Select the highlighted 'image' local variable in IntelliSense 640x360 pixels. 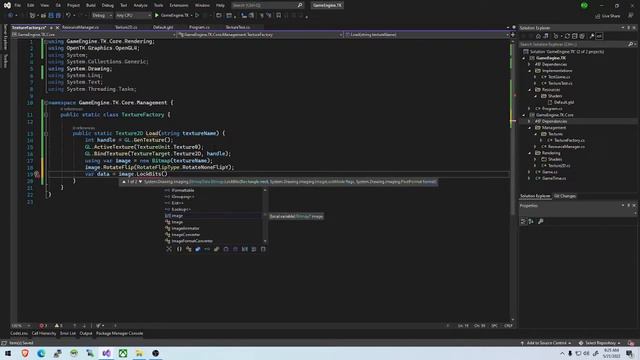(214, 216)
